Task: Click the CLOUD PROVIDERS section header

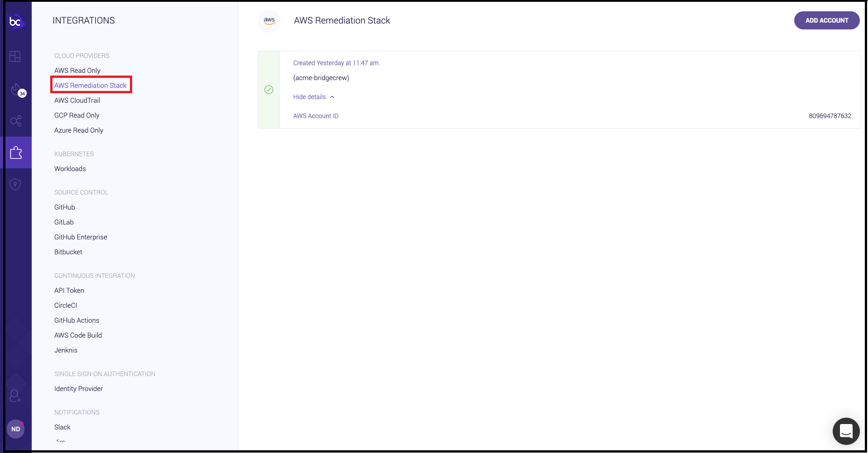Action: [x=82, y=56]
